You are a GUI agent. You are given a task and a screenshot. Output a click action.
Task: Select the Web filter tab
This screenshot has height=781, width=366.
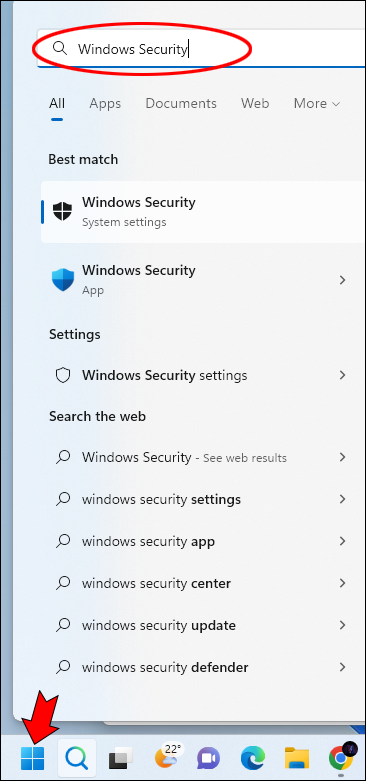255,104
